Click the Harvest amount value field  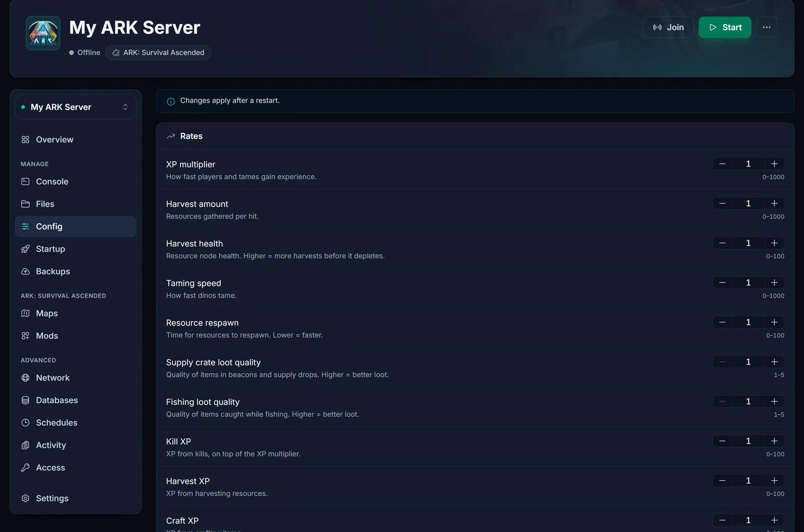point(748,203)
